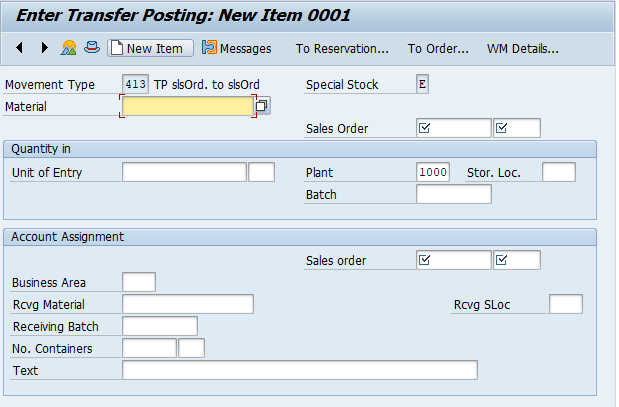
Task: Click the Rcvg Material field
Action: 188,304
